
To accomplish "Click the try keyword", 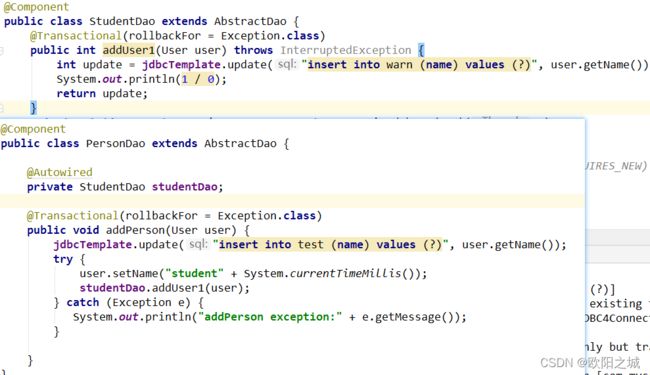I will pyautogui.click(x=63, y=259).
